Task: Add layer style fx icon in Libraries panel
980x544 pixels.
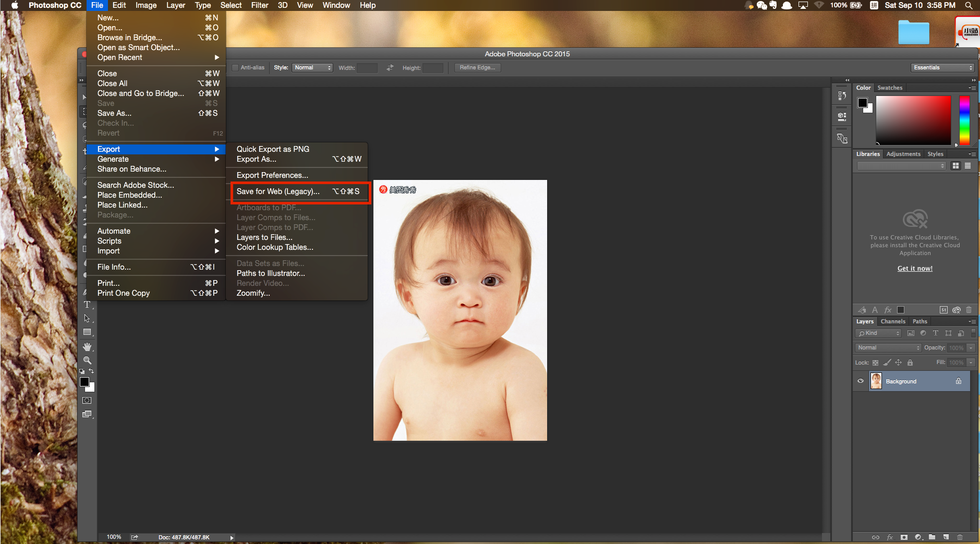Action: coord(888,310)
